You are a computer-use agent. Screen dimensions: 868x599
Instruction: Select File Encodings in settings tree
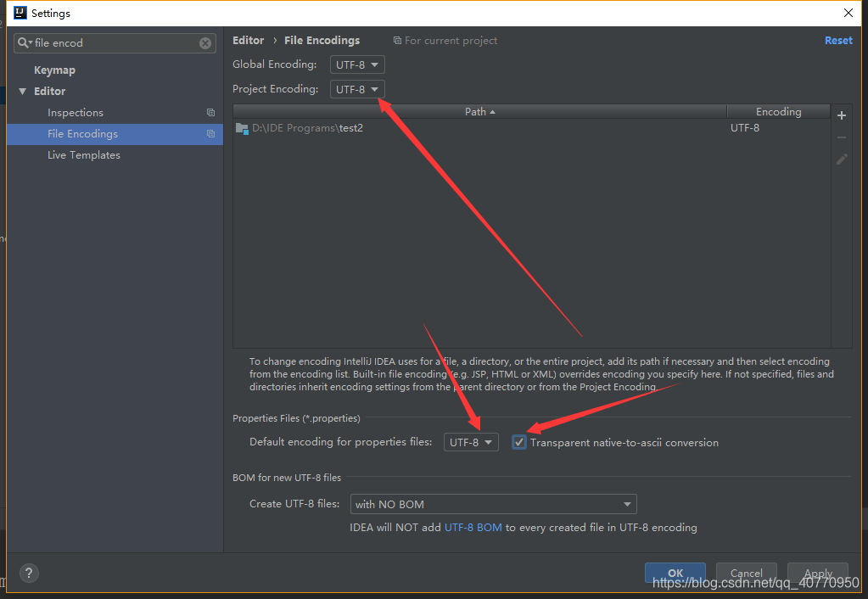coord(115,134)
